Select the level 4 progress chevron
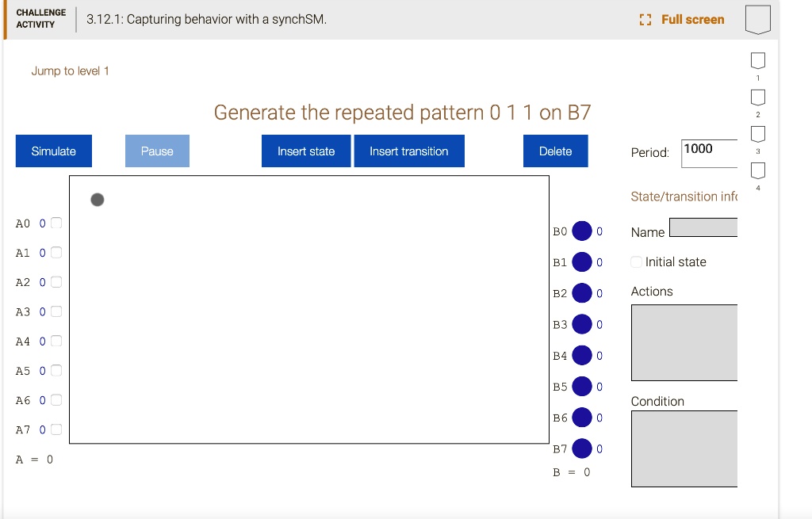The height and width of the screenshot is (519, 812). point(757,170)
